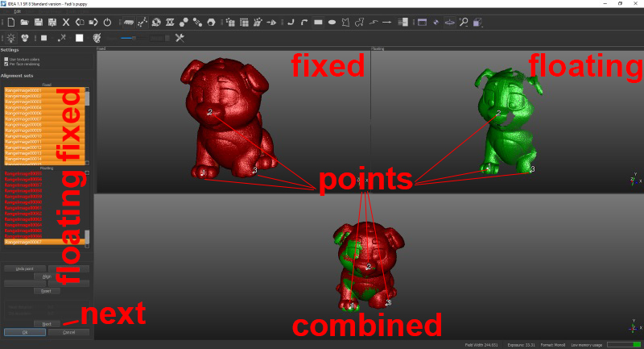Click the straight line arrow tool
644x349 pixels.
[387, 23]
